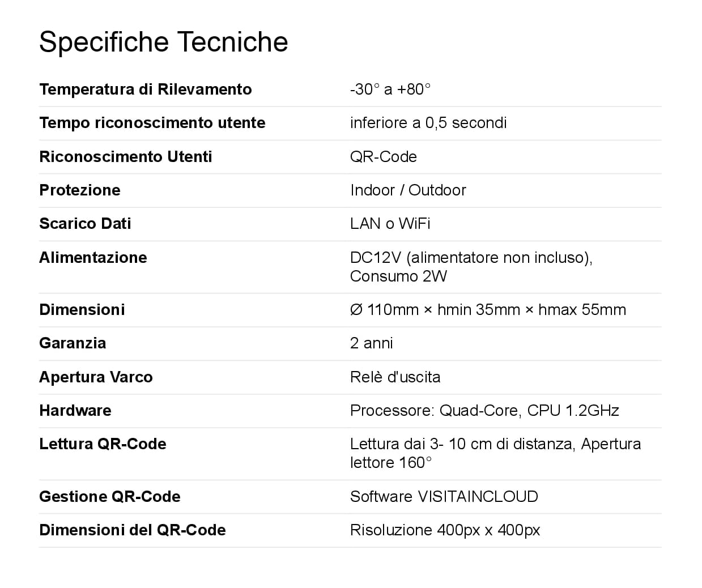Select the LAN o WiFi value
This screenshot has width=702, height=588.
pos(390,224)
